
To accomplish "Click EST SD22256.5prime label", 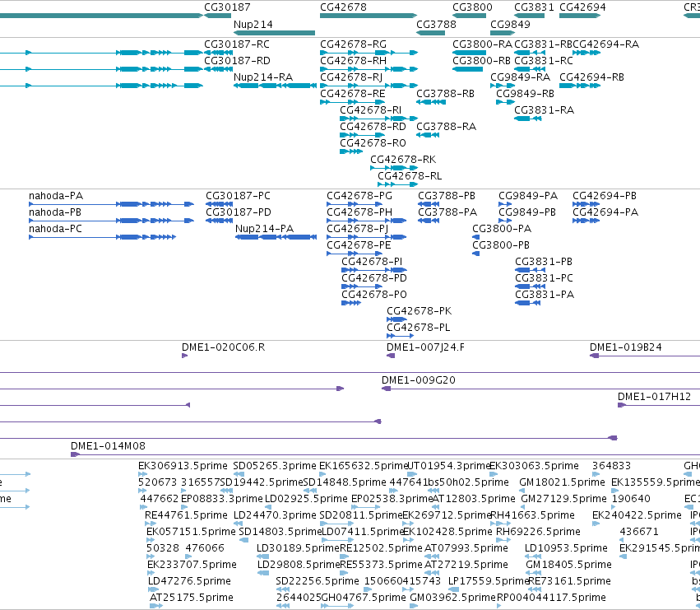I will click(x=318, y=581).
